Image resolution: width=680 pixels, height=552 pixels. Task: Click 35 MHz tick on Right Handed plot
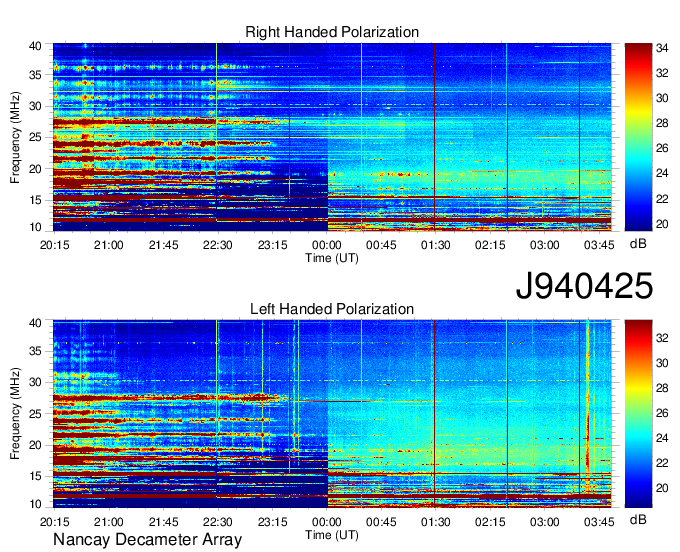click(x=35, y=75)
